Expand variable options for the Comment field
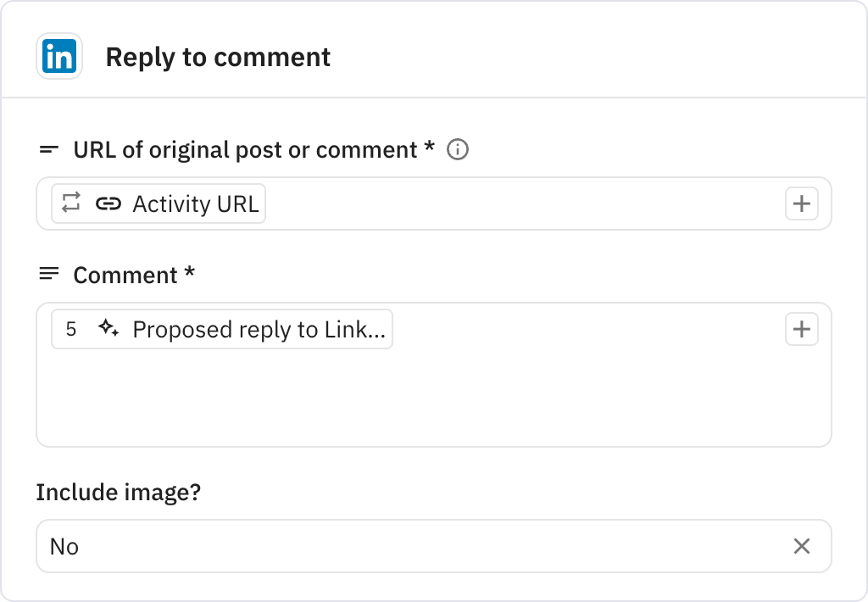 pyautogui.click(x=801, y=329)
